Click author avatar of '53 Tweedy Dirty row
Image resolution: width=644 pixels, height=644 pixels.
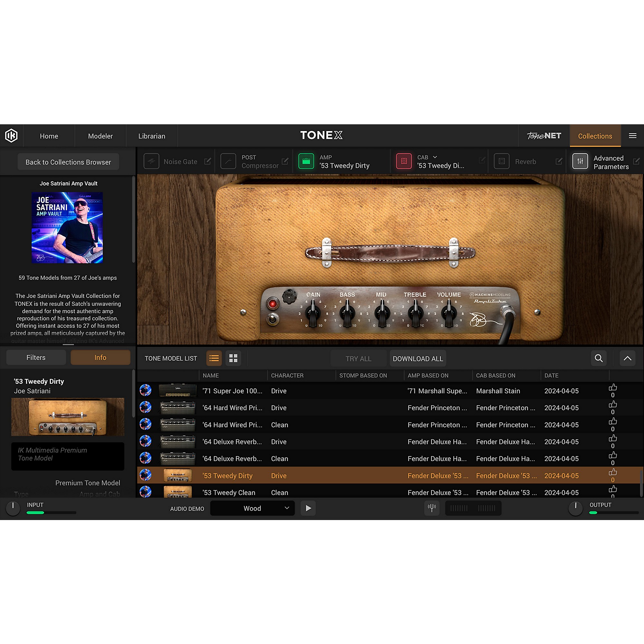[145, 475]
